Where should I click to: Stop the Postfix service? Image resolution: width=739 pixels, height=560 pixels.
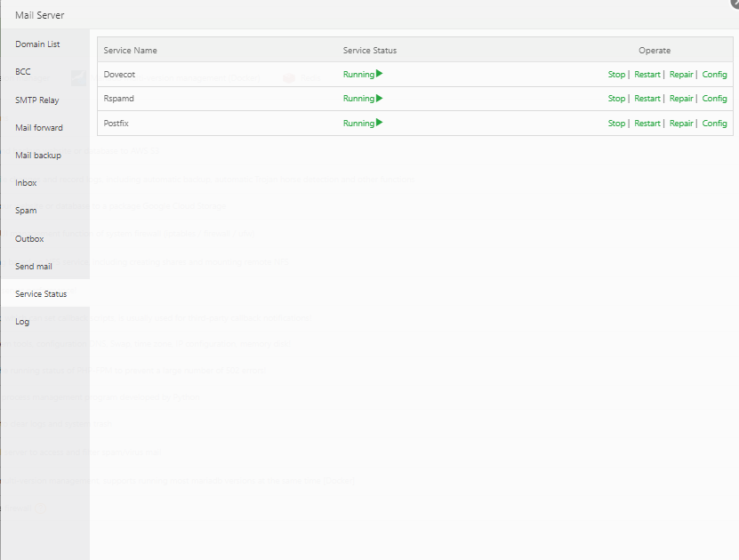(x=616, y=124)
